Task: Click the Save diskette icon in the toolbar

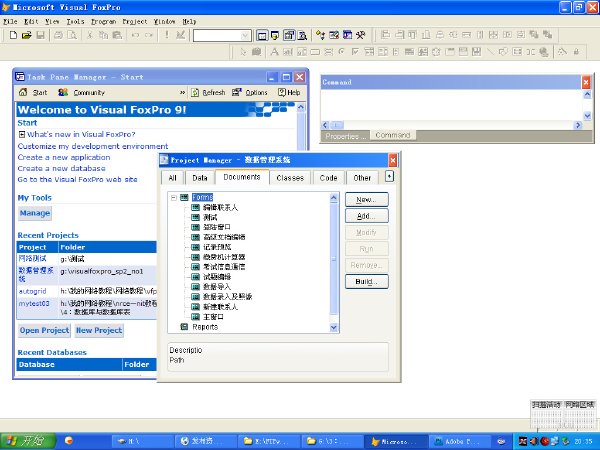Action: pos(40,36)
